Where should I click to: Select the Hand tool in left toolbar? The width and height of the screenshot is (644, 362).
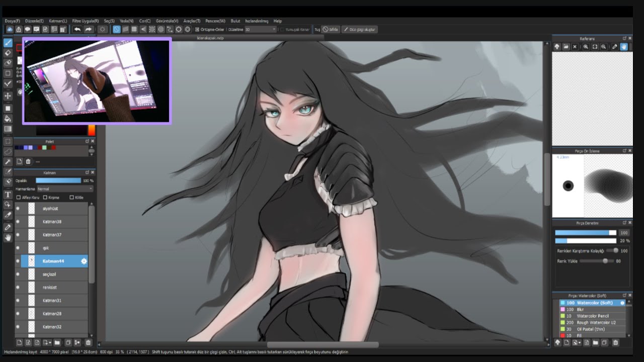point(8,237)
